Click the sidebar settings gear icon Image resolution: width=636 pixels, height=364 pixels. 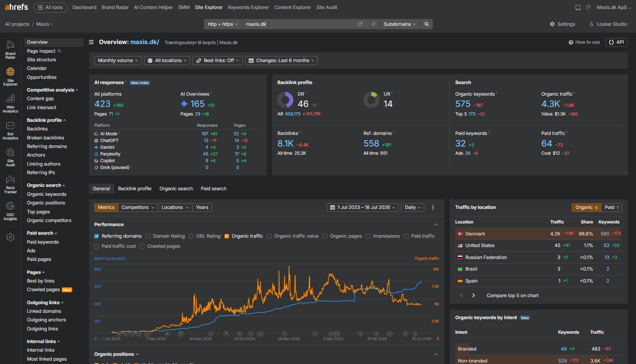pos(10,237)
